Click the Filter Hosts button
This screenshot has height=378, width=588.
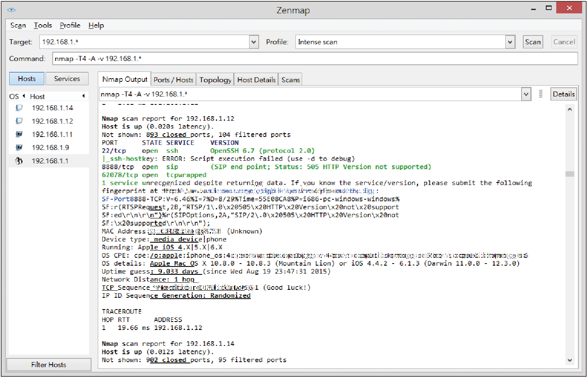coord(49,365)
